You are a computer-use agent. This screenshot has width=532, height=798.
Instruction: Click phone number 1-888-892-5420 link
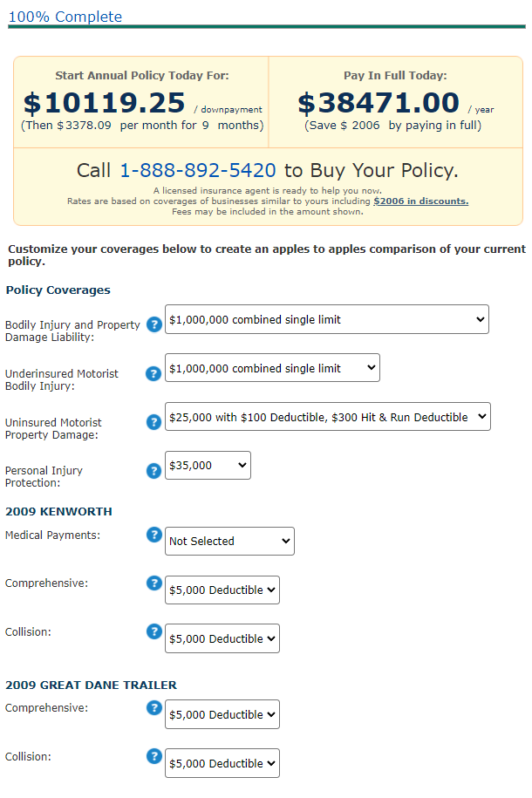197,170
